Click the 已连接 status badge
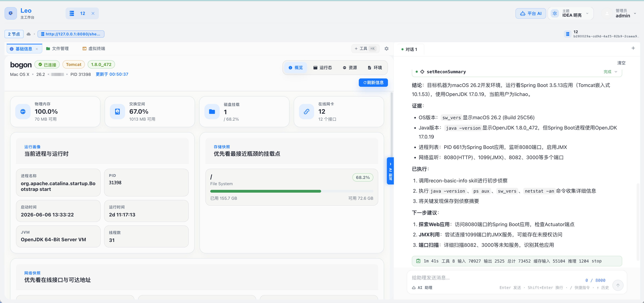The width and height of the screenshot is (644, 303). (x=47, y=65)
